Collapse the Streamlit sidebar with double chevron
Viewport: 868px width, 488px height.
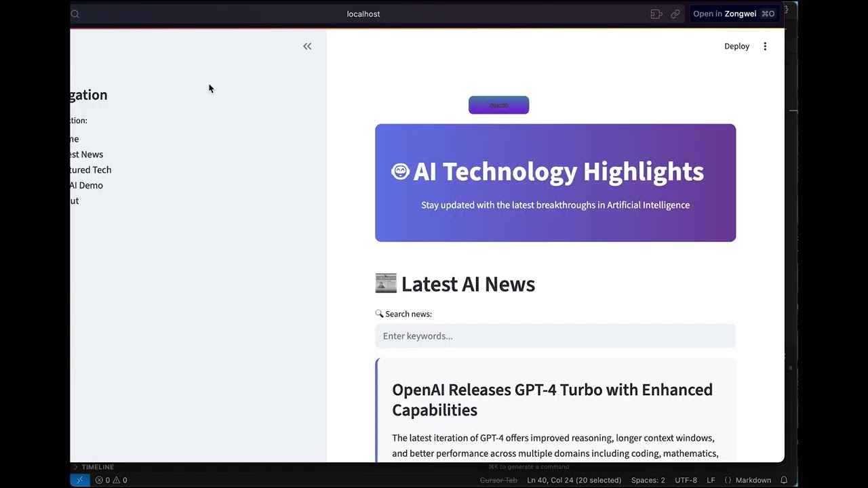pos(307,46)
